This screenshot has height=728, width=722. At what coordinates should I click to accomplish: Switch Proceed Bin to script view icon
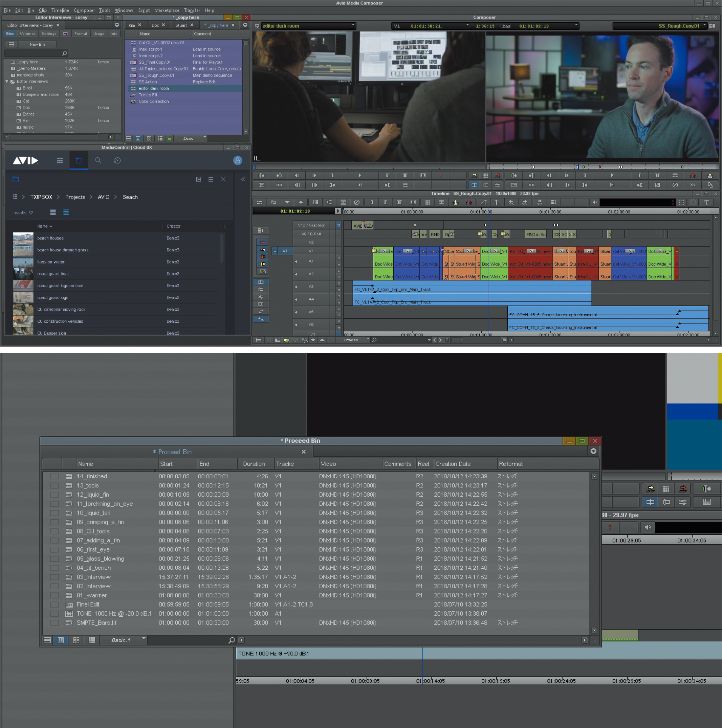coord(92,640)
